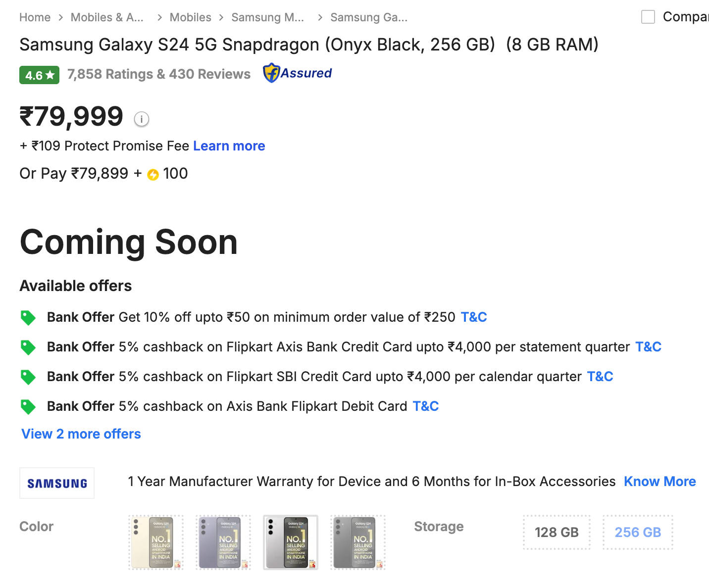Open T&C for the Flipkart Axis Bank Credit Card offer
The height and width of the screenshot is (588, 709).
tap(648, 347)
